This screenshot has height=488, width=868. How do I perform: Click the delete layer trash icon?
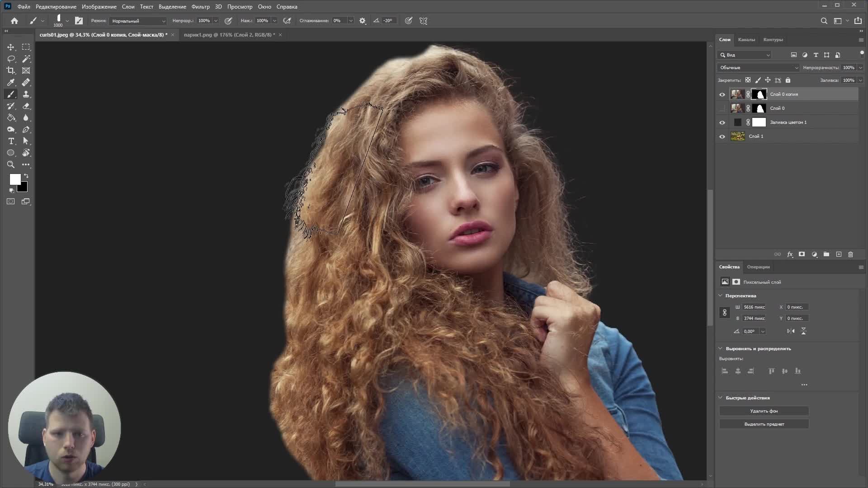[850, 254]
